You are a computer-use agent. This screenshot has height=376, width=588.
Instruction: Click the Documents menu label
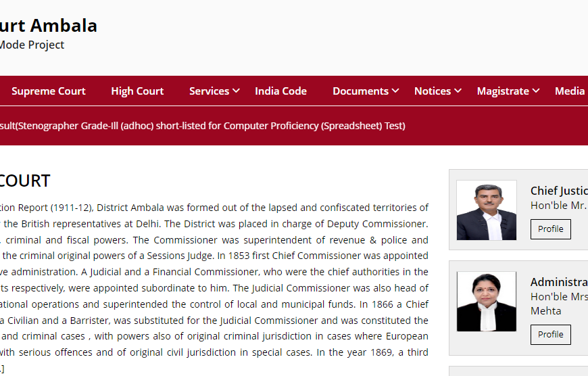[360, 91]
